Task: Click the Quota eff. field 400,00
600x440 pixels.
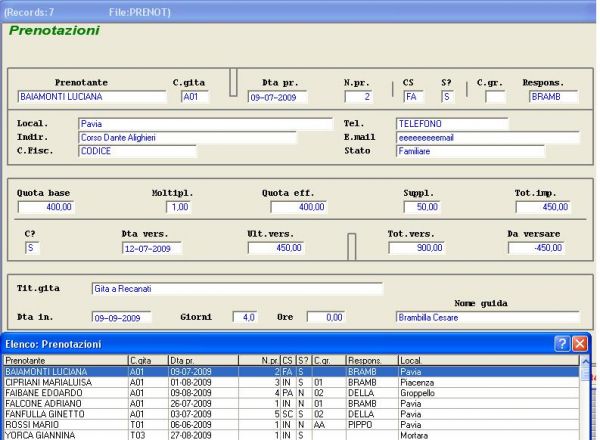Action: (x=298, y=207)
